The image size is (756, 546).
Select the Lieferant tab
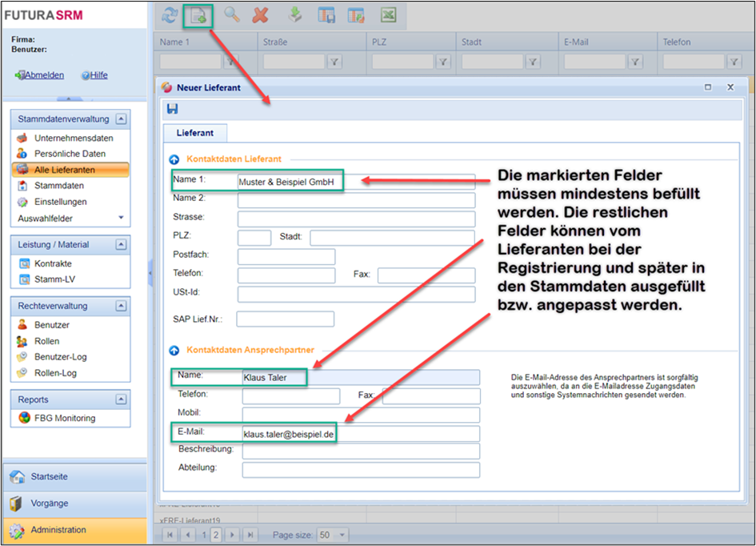click(x=194, y=133)
